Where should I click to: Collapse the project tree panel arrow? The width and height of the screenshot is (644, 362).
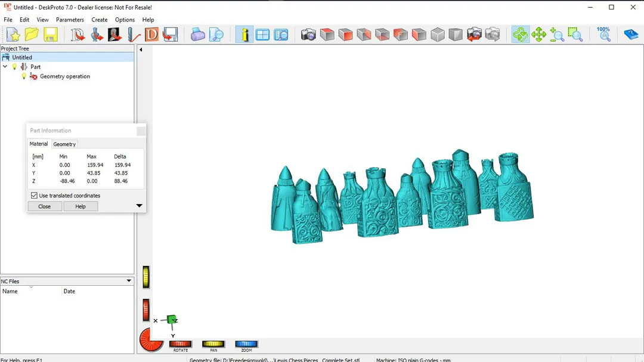141,49
